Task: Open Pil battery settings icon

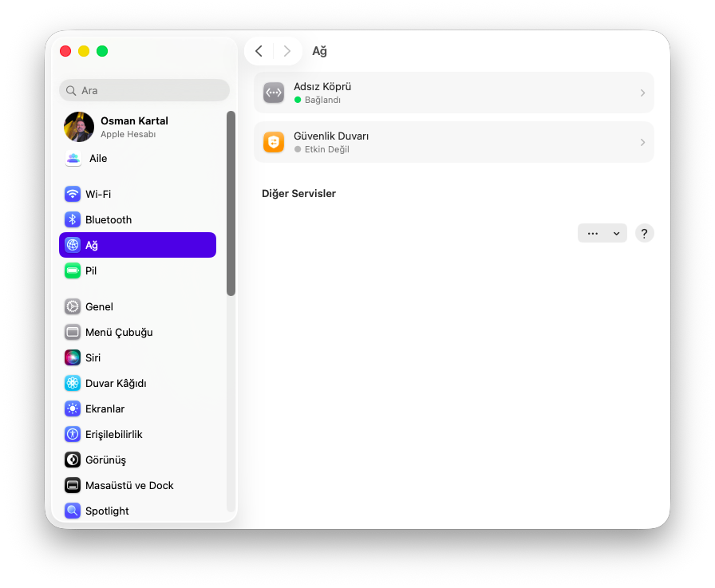Action: point(73,270)
